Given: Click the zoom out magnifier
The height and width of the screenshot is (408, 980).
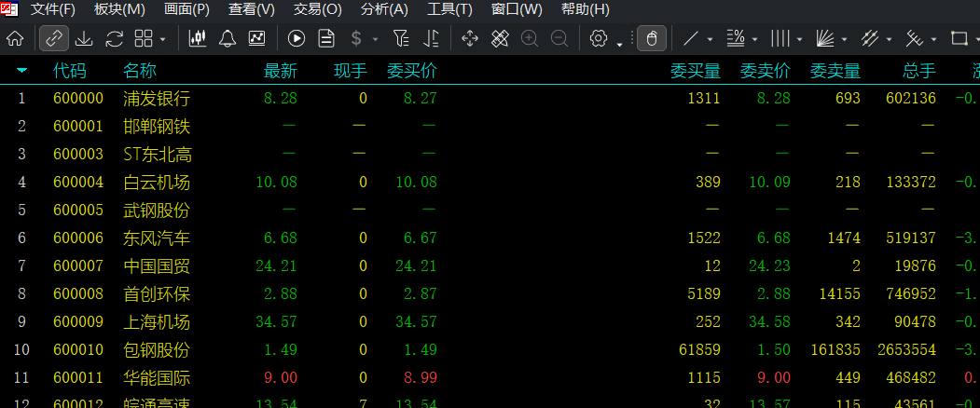Looking at the screenshot, I should (x=559, y=39).
